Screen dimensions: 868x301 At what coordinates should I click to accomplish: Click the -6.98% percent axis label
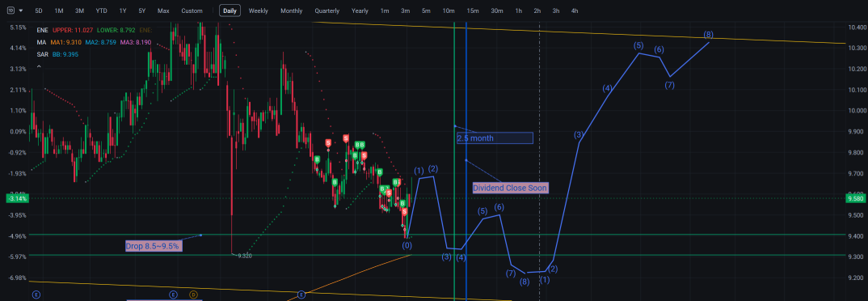click(18, 278)
